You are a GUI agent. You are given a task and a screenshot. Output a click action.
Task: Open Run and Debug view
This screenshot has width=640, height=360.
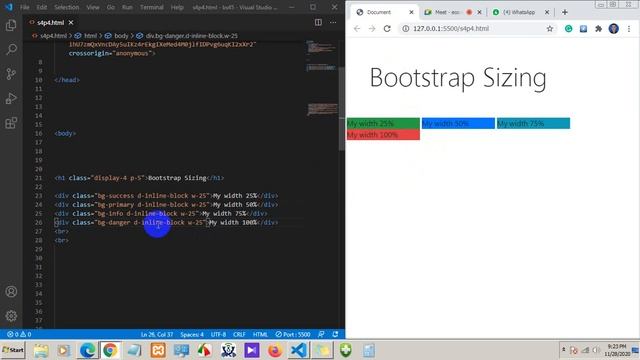[x=11, y=98]
